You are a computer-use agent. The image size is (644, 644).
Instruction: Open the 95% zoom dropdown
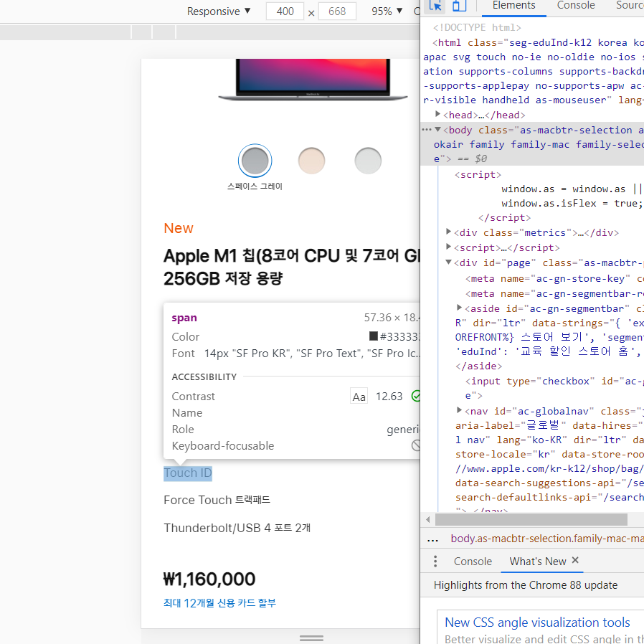click(x=387, y=11)
